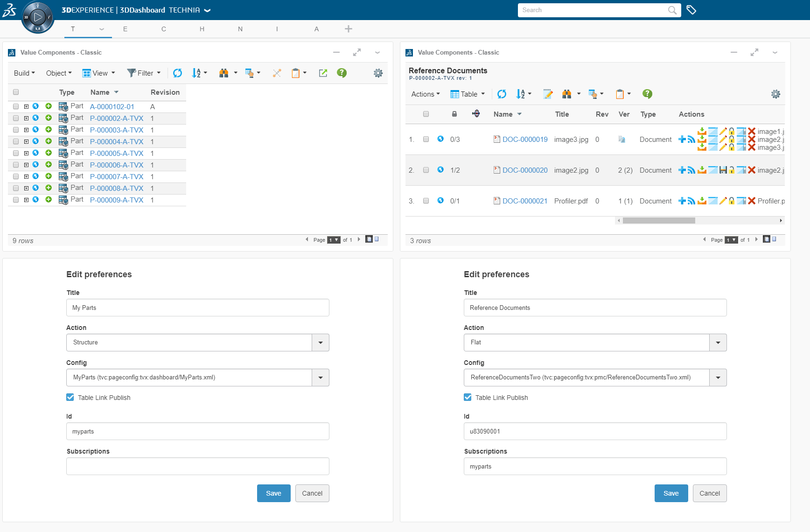This screenshot has width=810, height=532.
Task: Click green help icon in left widget toolbar
Action: 342,73
